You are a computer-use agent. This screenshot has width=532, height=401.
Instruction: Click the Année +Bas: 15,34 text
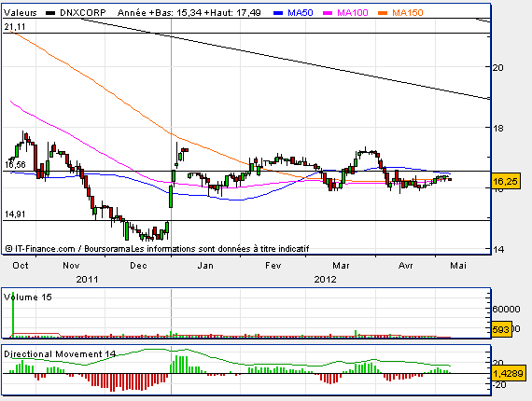point(160,13)
